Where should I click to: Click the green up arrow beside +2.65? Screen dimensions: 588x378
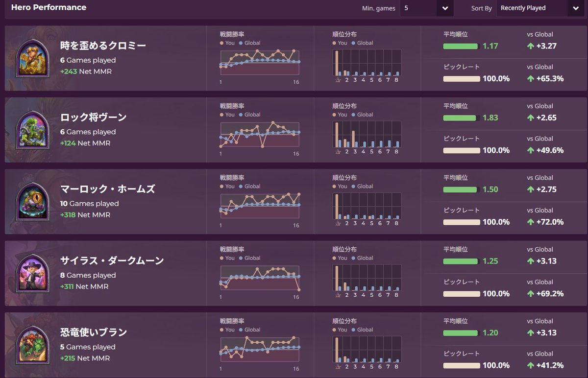click(x=531, y=118)
